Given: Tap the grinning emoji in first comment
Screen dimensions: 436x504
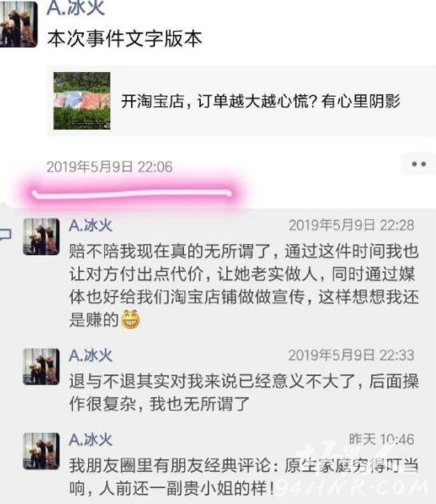Looking at the screenshot, I should [x=130, y=320].
